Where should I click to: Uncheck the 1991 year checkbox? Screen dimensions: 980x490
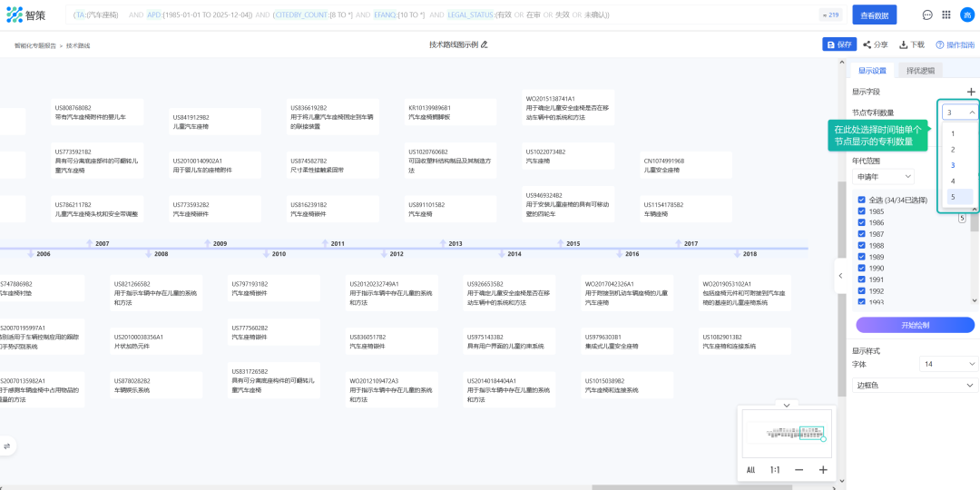tap(861, 279)
